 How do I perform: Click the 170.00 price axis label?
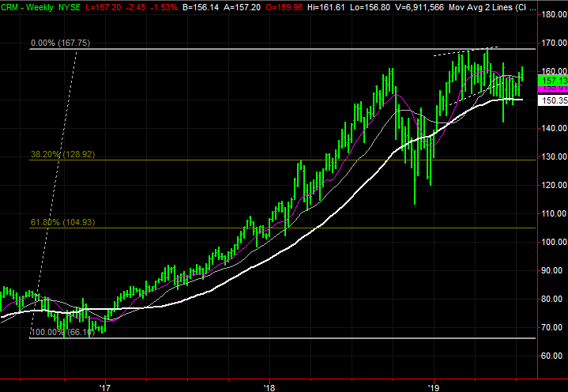553,43
